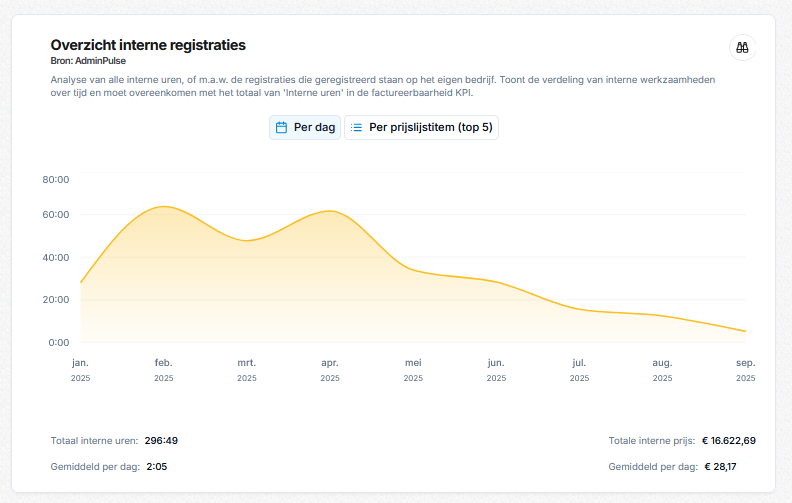Click the 0:00 y-axis label
This screenshot has height=503, width=792.
pyautogui.click(x=59, y=342)
